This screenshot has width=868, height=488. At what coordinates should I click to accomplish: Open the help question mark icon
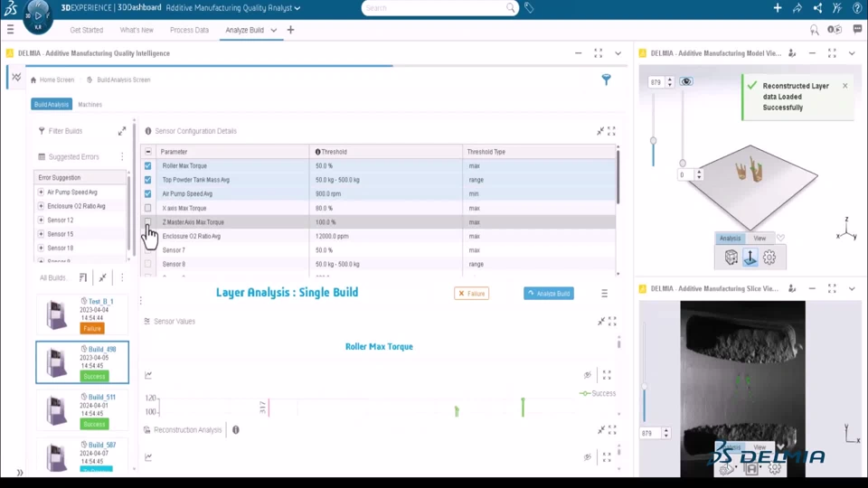click(857, 8)
